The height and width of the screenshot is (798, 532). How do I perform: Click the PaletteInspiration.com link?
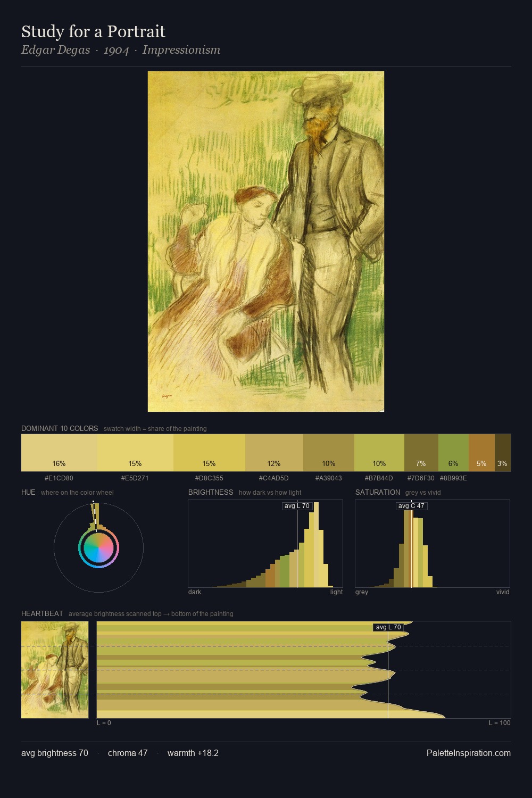click(x=469, y=753)
